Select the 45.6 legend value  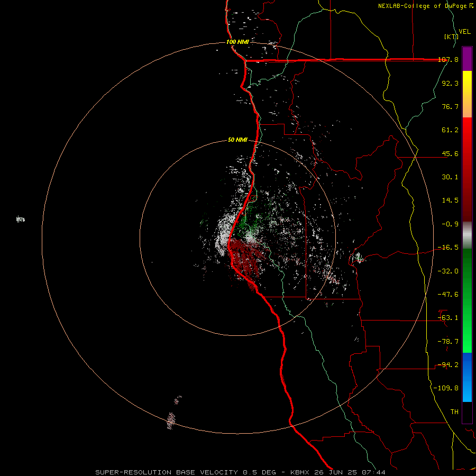pyautogui.click(x=450, y=153)
